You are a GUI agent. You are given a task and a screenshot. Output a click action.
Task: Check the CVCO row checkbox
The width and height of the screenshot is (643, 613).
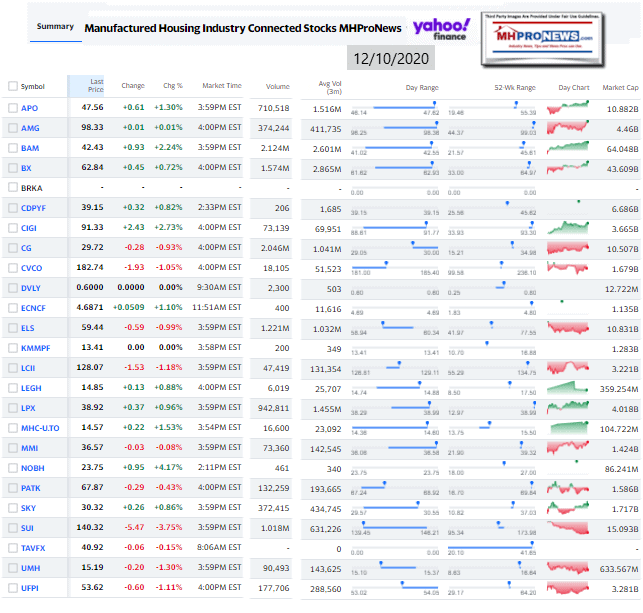pyautogui.click(x=13, y=268)
